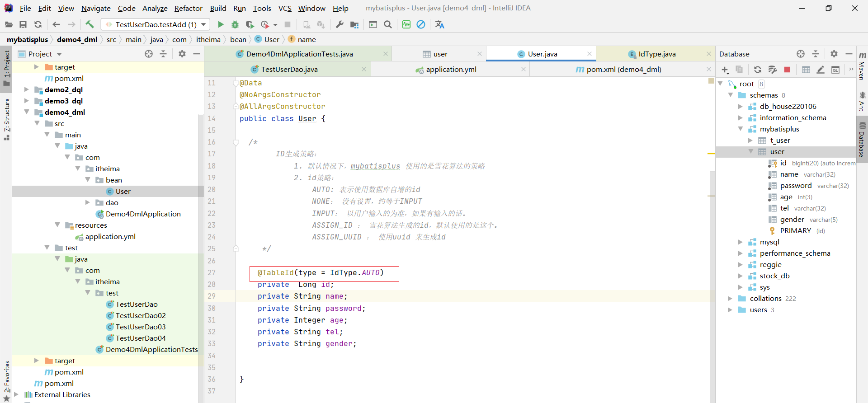The height and width of the screenshot is (403, 868).
Task: Open application.yml under resources in tree
Action: (x=110, y=236)
